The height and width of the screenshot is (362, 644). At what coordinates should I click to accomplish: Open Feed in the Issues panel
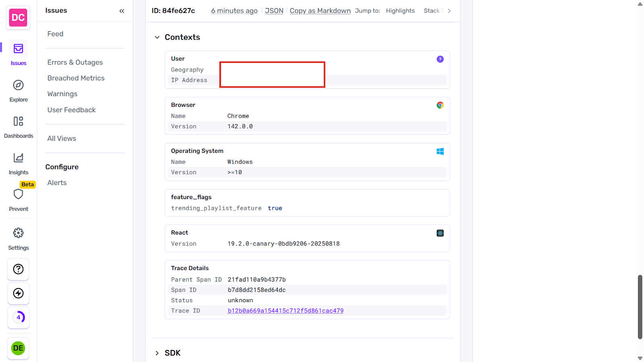[x=55, y=34]
